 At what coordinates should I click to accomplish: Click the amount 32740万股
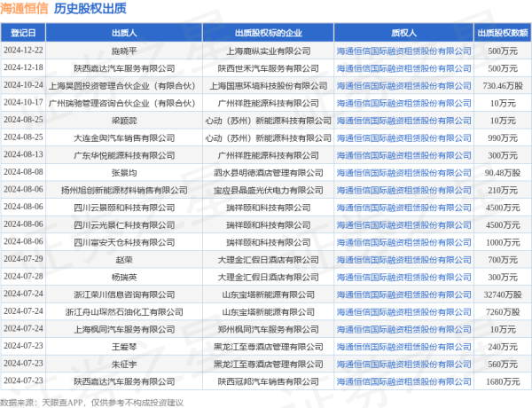pyautogui.click(x=503, y=294)
